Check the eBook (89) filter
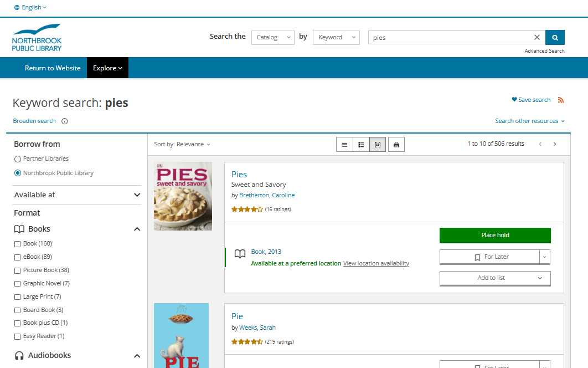Image resolution: width=588 pixels, height=368 pixels. pyautogui.click(x=17, y=257)
